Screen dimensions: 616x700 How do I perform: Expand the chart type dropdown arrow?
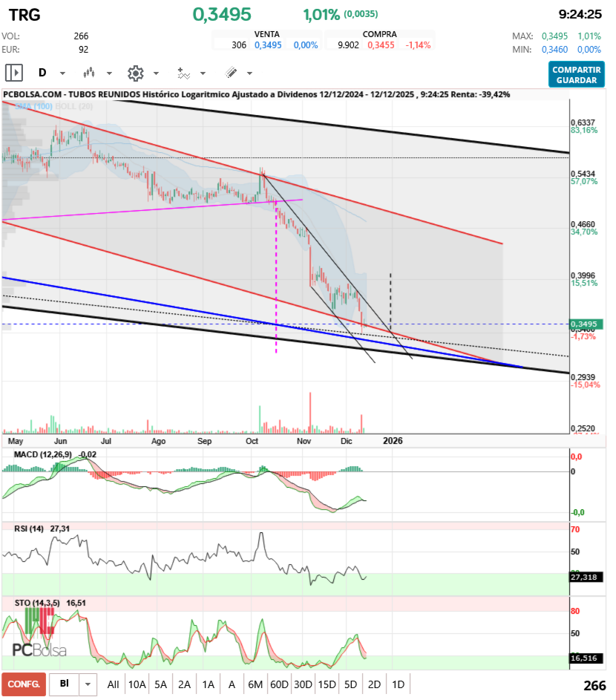pos(109,73)
